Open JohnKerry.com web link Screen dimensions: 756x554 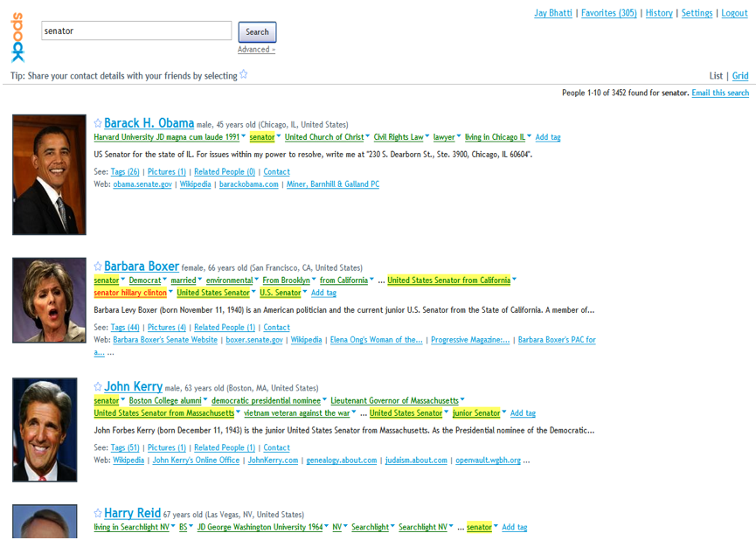pos(273,461)
